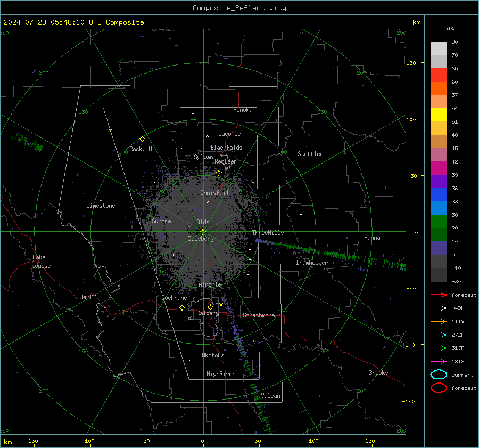Click the cyan 27ZW arrow icon
The height and width of the screenshot is (448, 479).
pyautogui.click(x=439, y=335)
